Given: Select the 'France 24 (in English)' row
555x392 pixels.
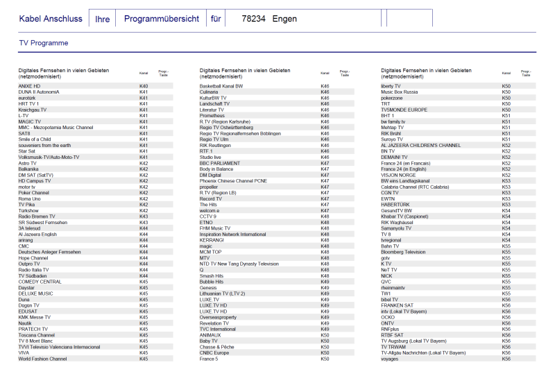Looking at the screenshot, I should [459, 169].
